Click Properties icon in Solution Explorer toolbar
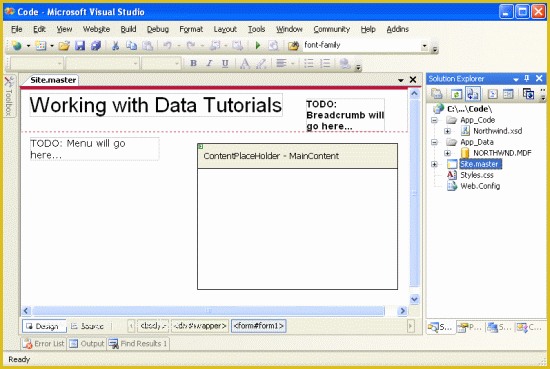The image size is (550, 369). click(x=437, y=94)
